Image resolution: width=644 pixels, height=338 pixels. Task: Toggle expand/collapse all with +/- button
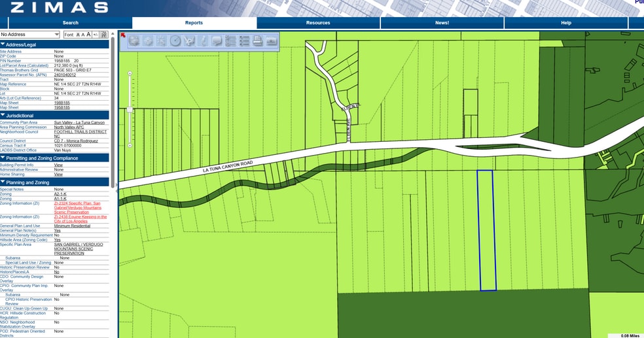point(96,34)
